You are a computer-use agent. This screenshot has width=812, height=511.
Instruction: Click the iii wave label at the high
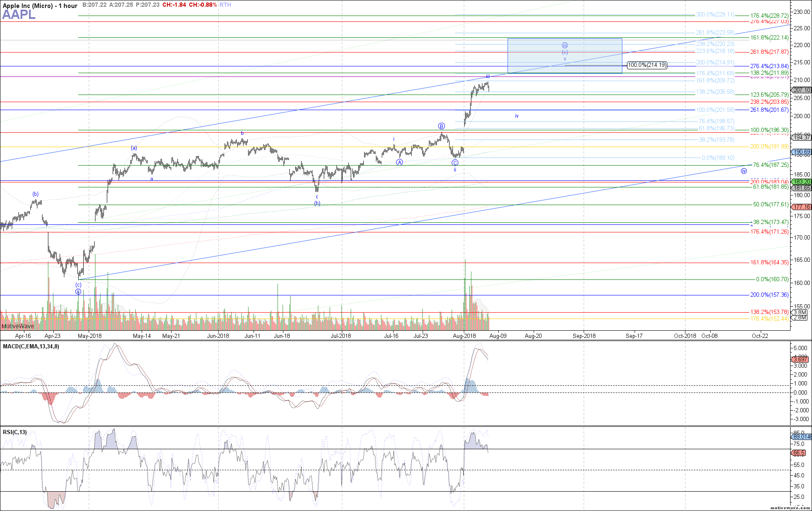click(488, 76)
